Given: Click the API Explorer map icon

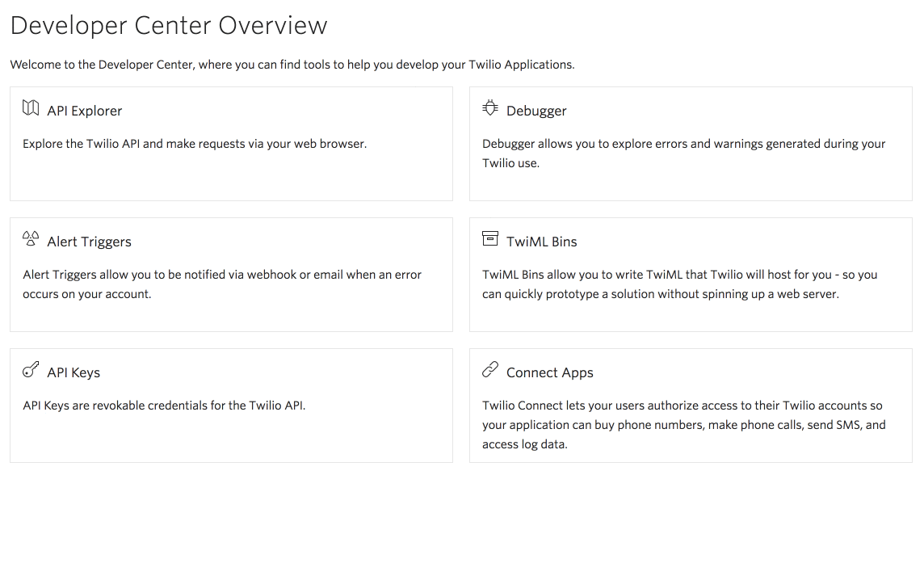Looking at the screenshot, I should [31, 108].
